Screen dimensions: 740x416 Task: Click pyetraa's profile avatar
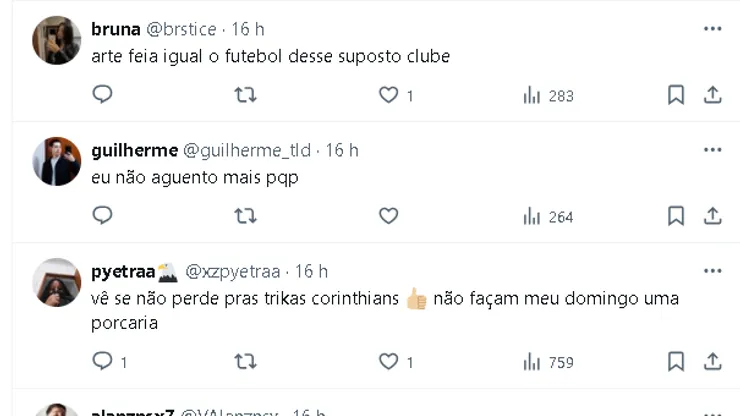[x=57, y=283]
